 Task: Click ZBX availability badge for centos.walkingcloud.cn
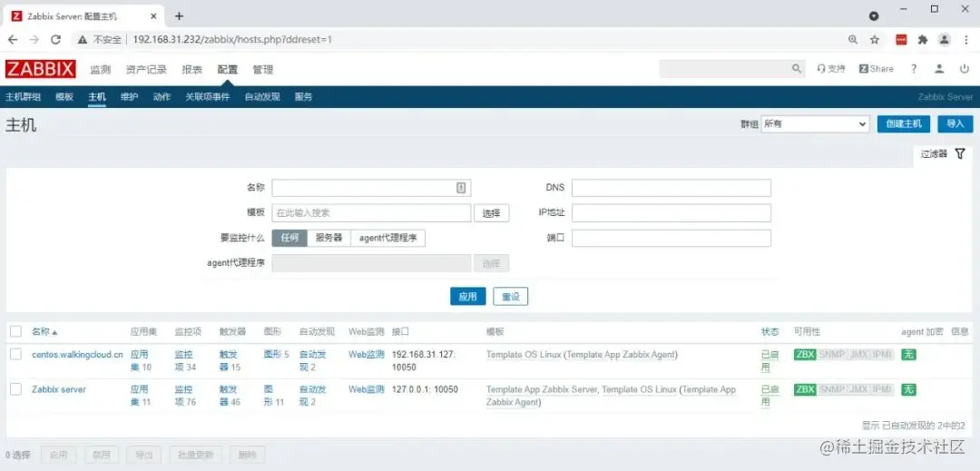coord(805,354)
